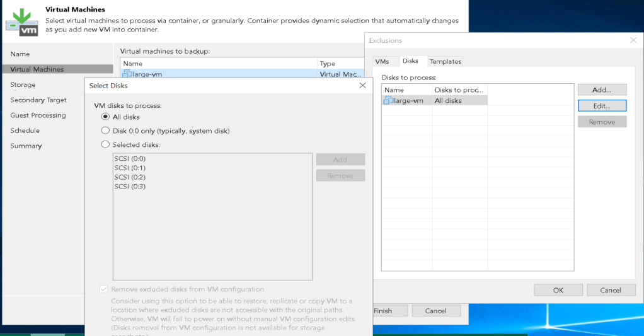Choose Disk 0:0 only system disk option
The height and width of the screenshot is (336, 644).
(106, 131)
